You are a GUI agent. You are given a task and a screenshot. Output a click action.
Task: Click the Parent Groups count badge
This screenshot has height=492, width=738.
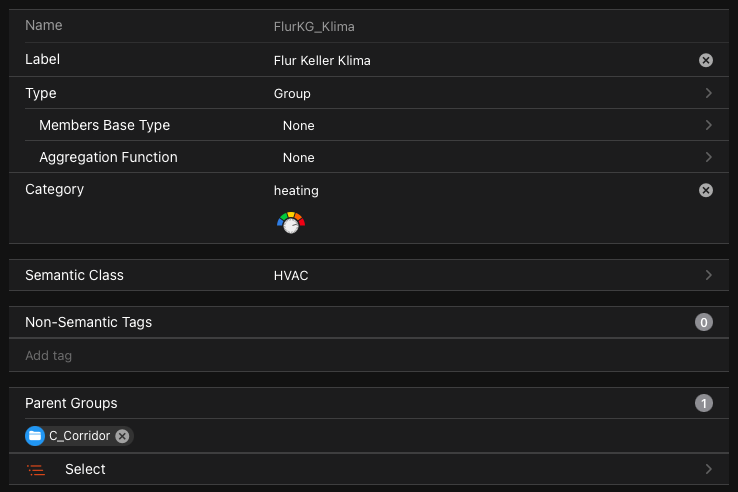pos(704,404)
